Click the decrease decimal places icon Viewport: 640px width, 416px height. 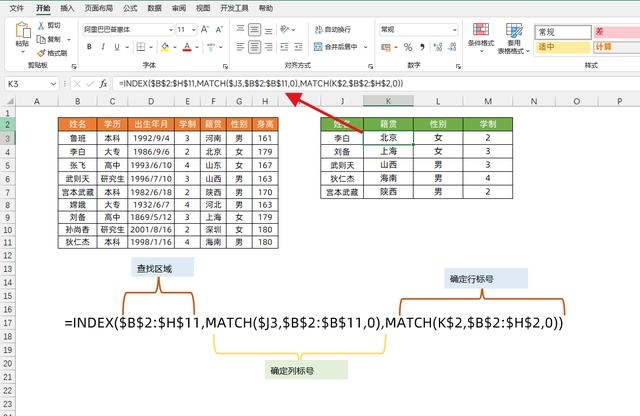452,47
